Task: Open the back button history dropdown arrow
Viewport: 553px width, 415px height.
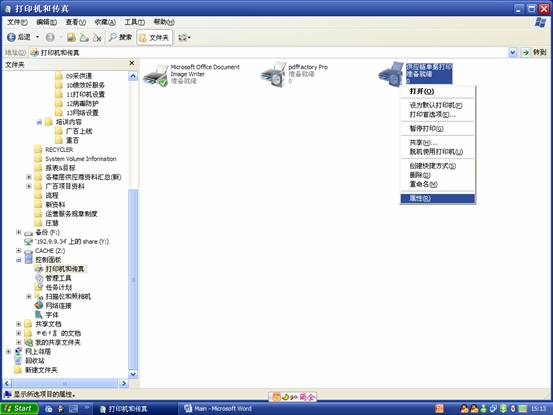Action: tap(37, 37)
